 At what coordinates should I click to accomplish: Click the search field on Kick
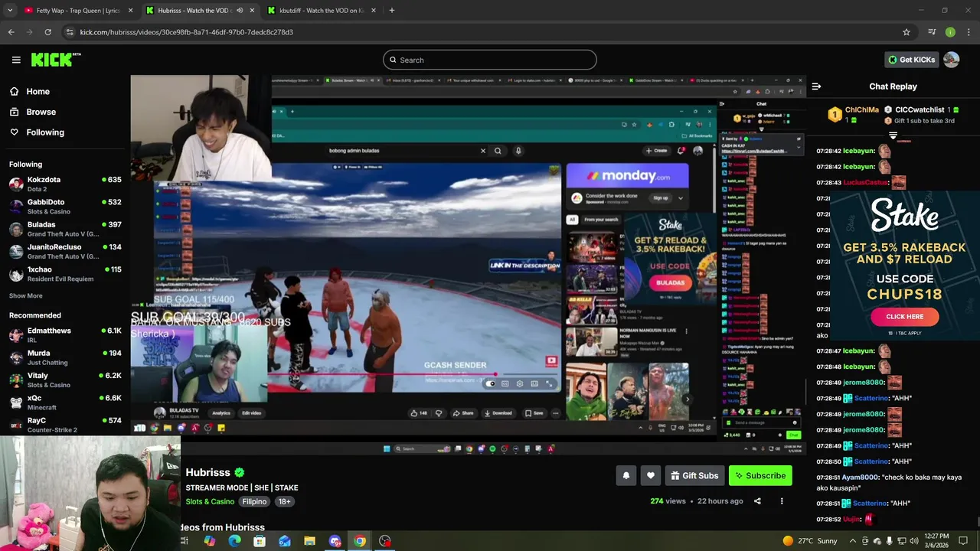[490, 60]
